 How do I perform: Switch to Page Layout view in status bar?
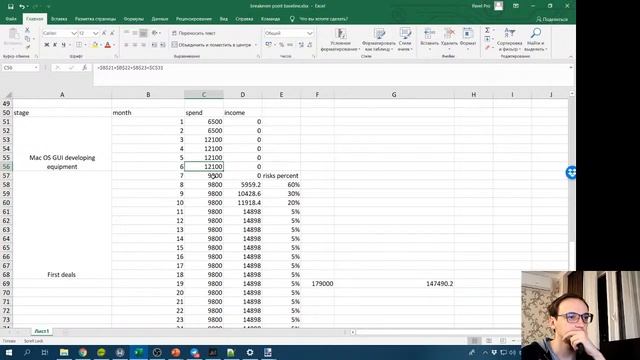(x=489, y=340)
